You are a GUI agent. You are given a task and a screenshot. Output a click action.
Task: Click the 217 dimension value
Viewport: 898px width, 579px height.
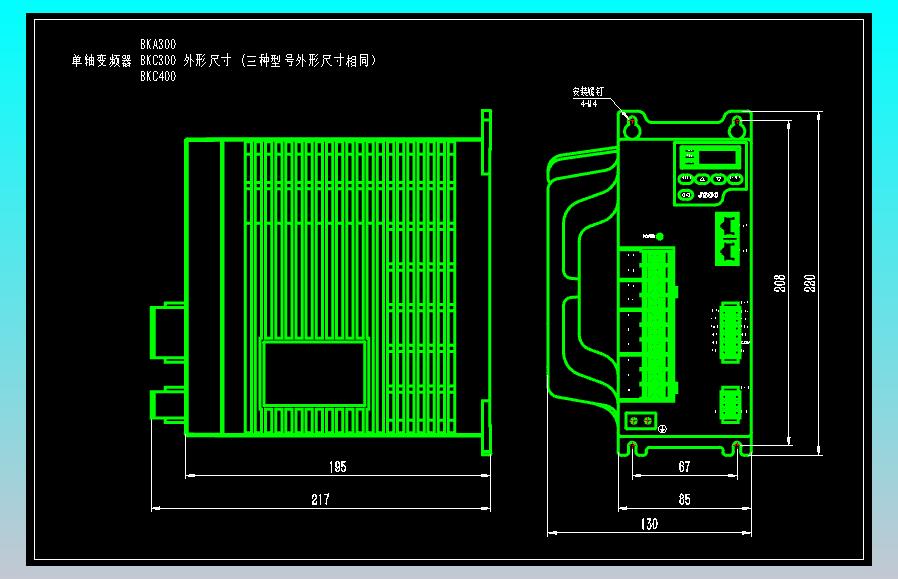pos(320,499)
